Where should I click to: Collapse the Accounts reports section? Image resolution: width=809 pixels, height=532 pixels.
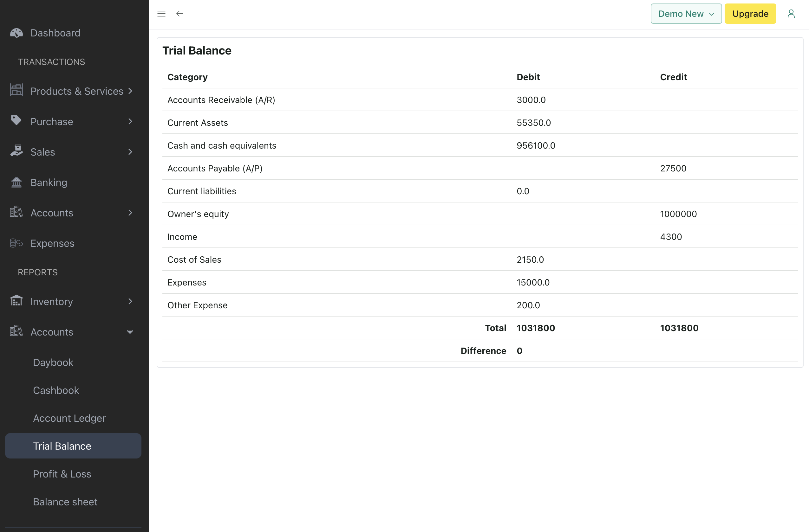point(129,331)
